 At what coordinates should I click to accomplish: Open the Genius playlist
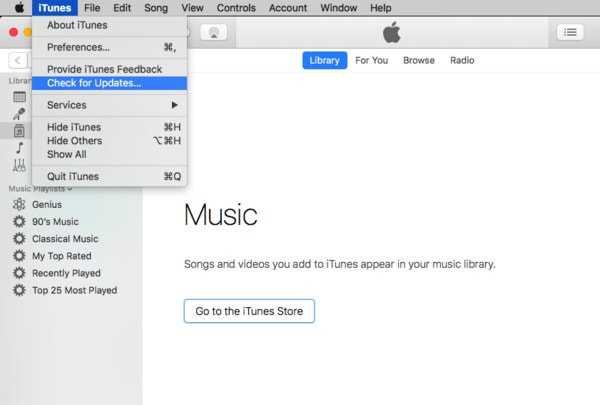pos(47,205)
